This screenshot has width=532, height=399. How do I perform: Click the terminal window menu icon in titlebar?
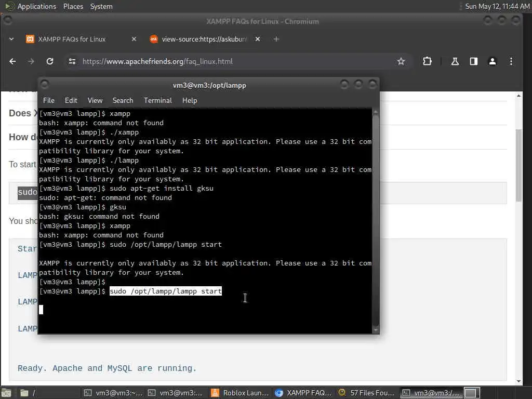pos(45,84)
